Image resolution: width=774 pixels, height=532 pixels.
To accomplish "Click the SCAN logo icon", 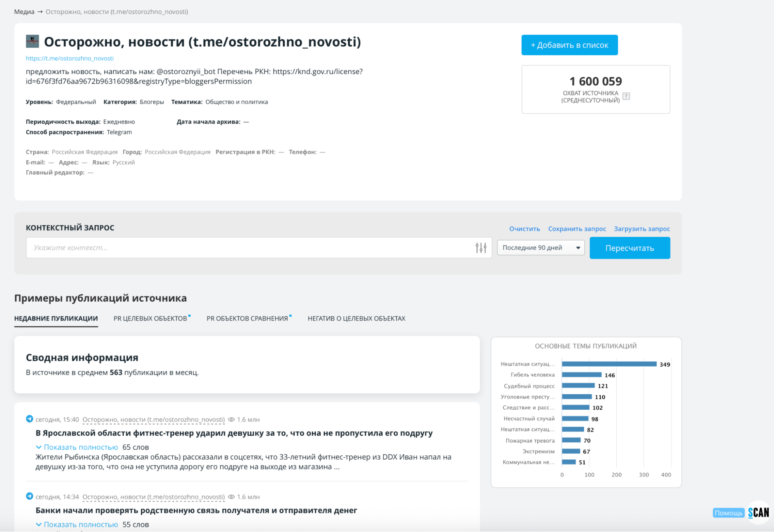I will [x=759, y=513].
